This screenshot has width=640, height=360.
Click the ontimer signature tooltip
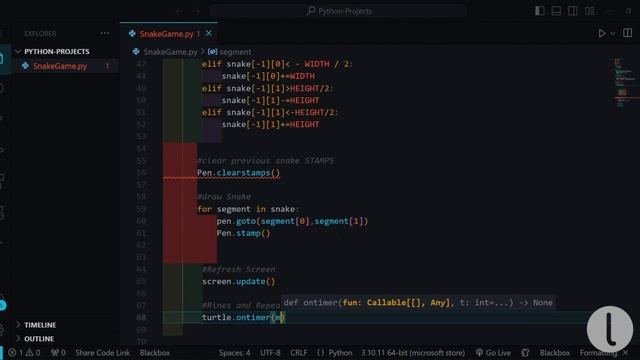pos(418,303)
